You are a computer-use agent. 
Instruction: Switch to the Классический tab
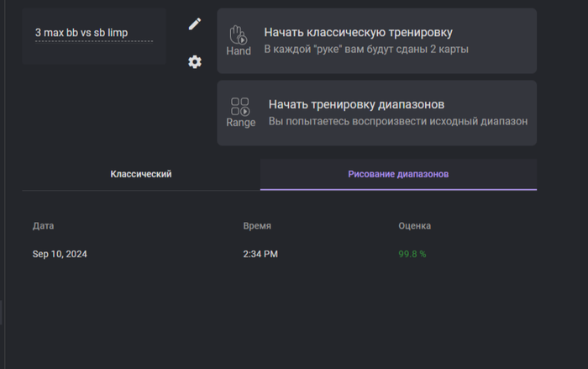[141, 174]
